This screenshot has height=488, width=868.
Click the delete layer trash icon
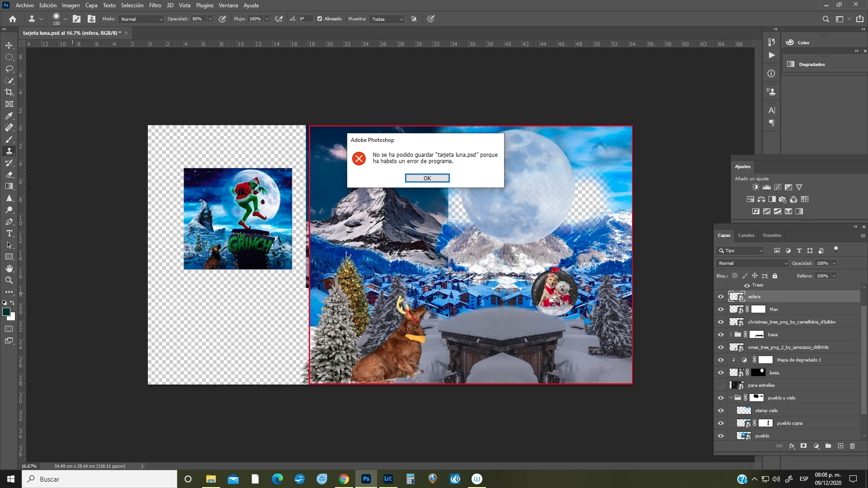852,446
